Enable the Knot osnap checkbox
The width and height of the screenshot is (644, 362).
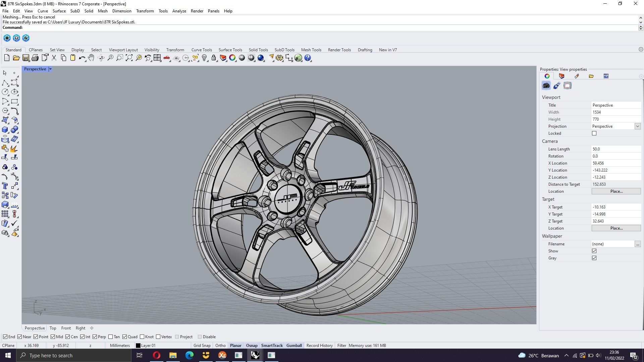coord(142,337)
